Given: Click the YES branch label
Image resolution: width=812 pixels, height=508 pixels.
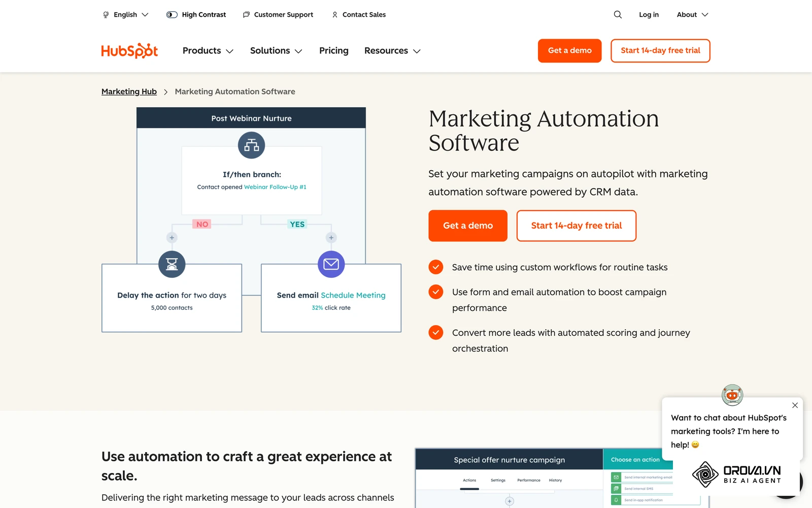Looking at the screenshot, I should [297, 224].
